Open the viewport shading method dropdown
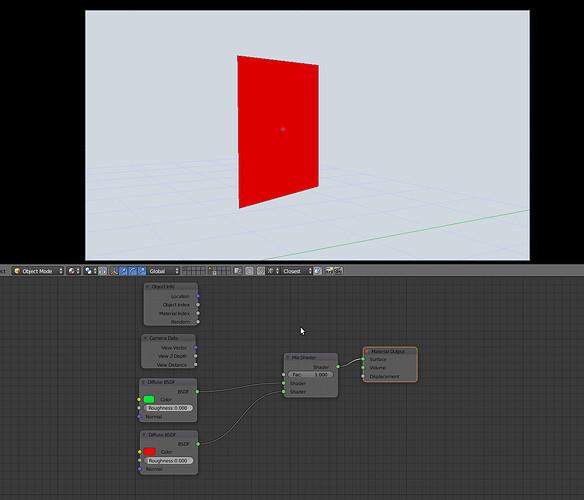The image size is (584, 500). click(x=73, y=271)
